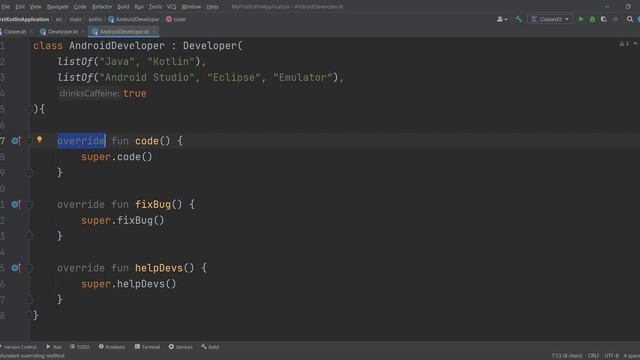Open the Tools menu
This screenshot has width=640, height=360.
(x=155, y=7)
